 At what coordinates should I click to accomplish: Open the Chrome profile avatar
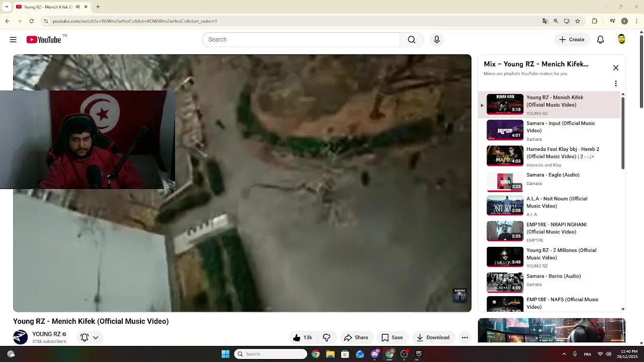[624, 21]
